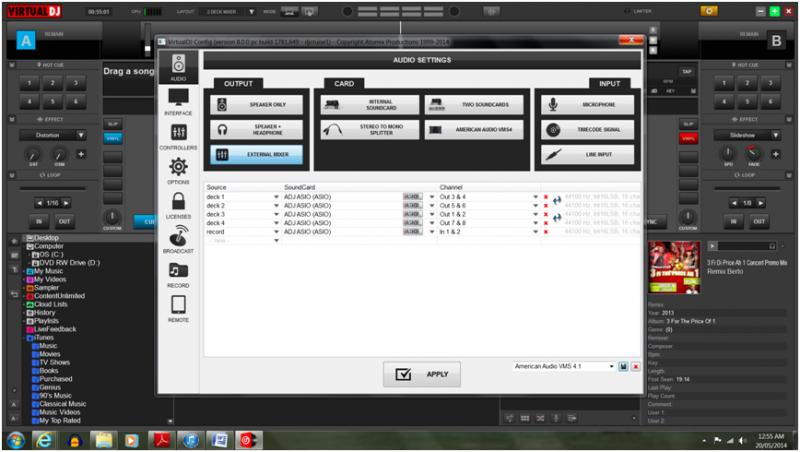Click the ASIO settings button for record
800x452 pixels.
412,232
